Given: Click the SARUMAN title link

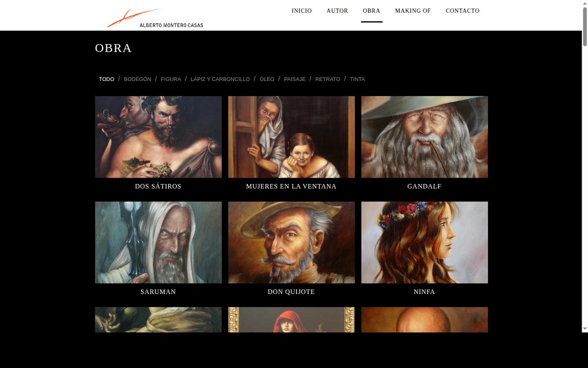Looking at the screenshot, I should coord(158,292).
